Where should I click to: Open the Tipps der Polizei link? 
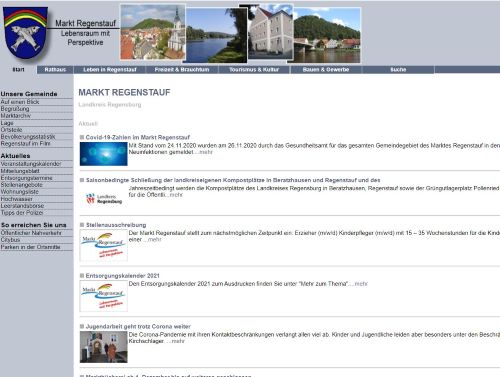22,213
